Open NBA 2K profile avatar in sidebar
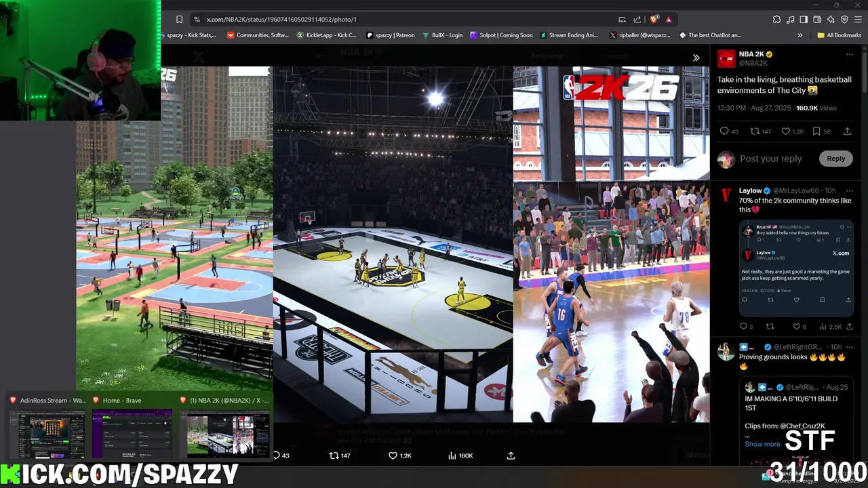Image resolution: width=868 pixels, height=488 pixels. [726, 59]
